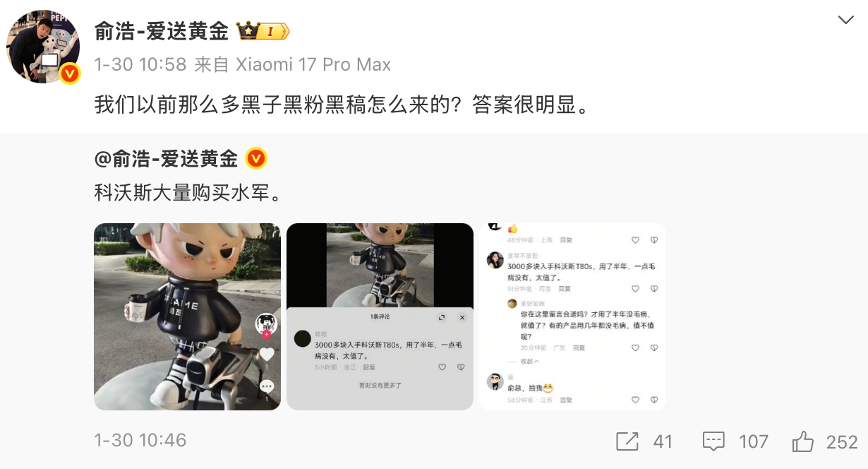Open the first toy figure image
Viewport: 868px width, 469px height.
(187, 316)
